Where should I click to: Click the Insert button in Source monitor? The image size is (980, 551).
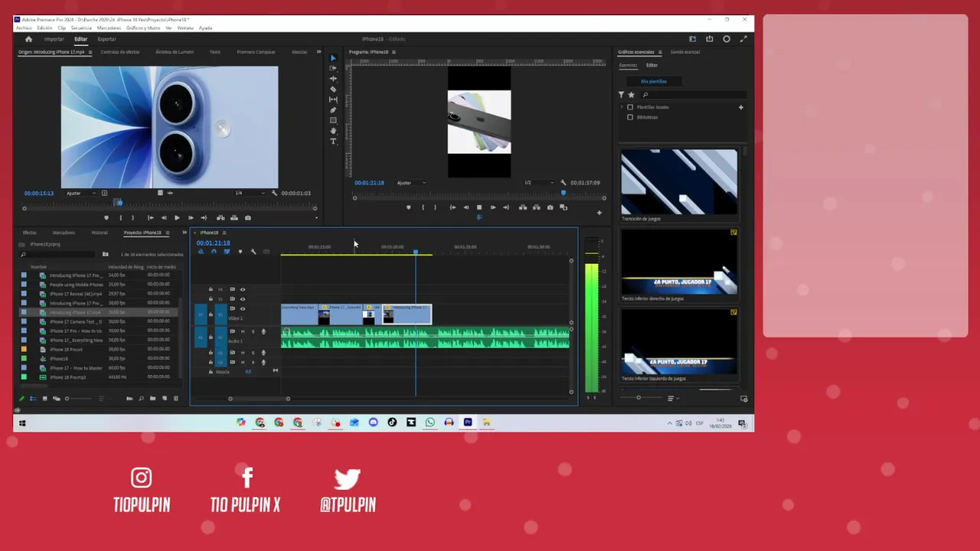221,217
